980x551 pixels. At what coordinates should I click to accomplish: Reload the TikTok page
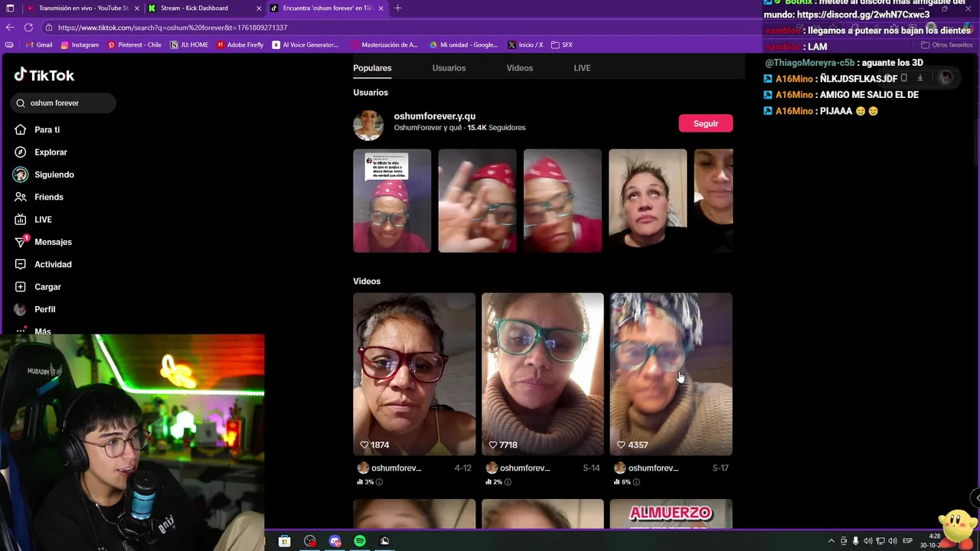pyautogui.click(x=28, y=28)
